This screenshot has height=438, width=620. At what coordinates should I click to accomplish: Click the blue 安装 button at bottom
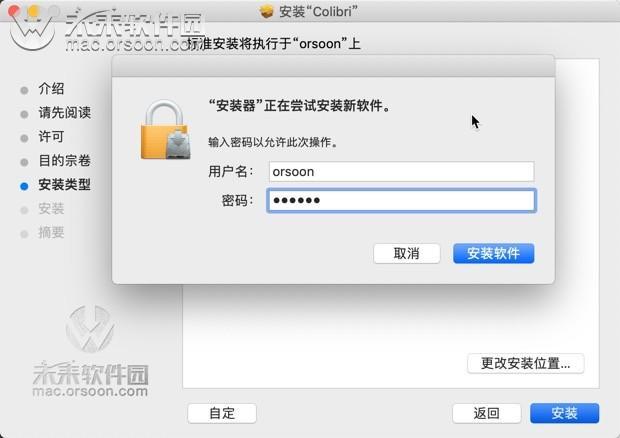tap(565, 413)
